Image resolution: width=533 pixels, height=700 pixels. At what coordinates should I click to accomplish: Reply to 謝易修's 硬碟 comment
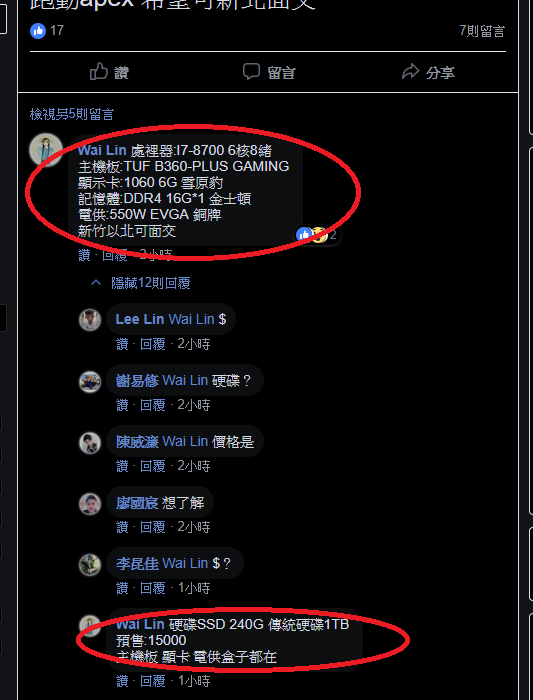[153, 405]
